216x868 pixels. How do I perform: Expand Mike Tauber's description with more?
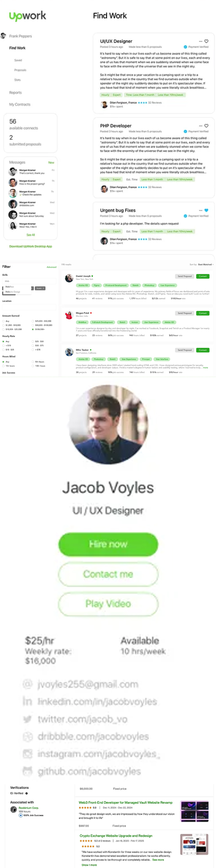tap(206, 368)
